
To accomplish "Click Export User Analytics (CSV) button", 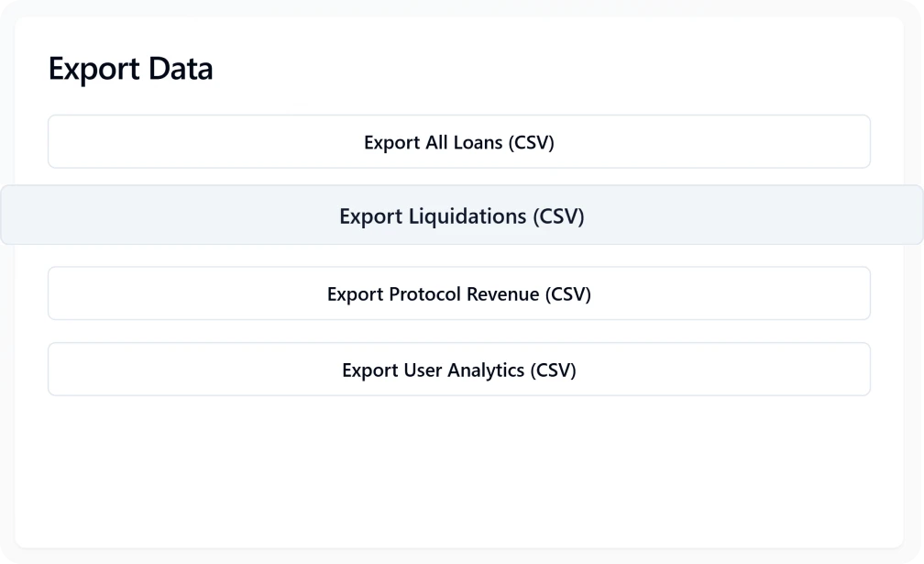I will 459,370.
